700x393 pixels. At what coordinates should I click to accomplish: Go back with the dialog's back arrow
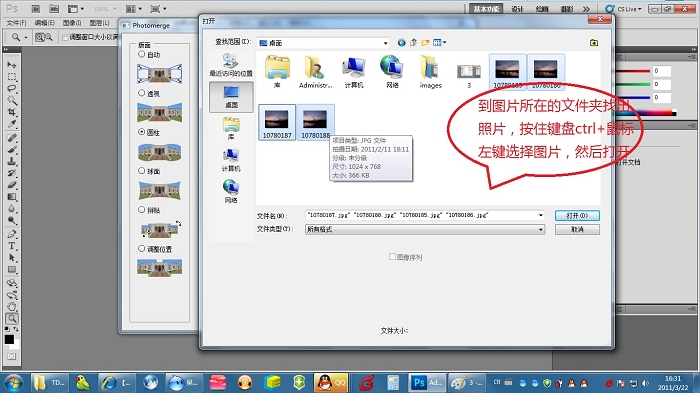point(401,43)
